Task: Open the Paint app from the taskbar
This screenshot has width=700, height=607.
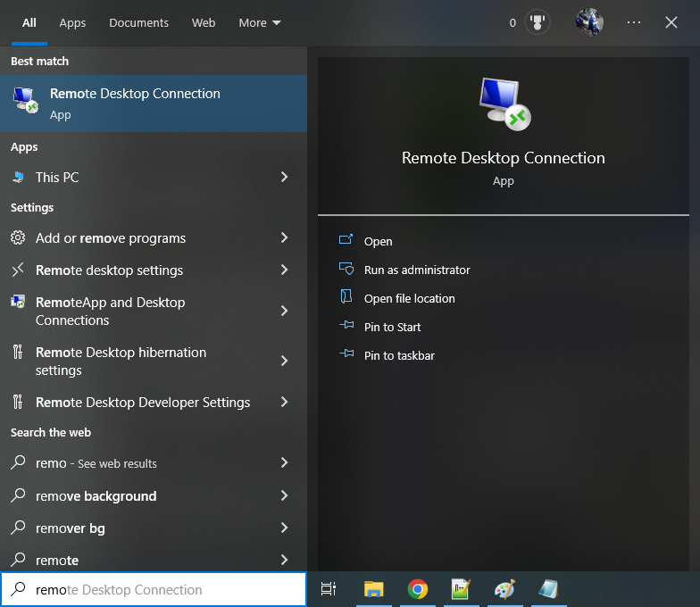Action: tap(505, 589)
